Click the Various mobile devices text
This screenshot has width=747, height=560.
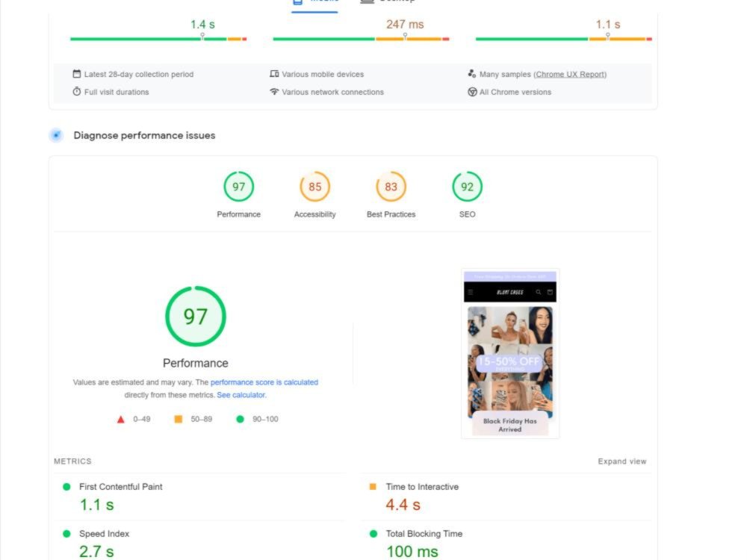pos(323,74)
